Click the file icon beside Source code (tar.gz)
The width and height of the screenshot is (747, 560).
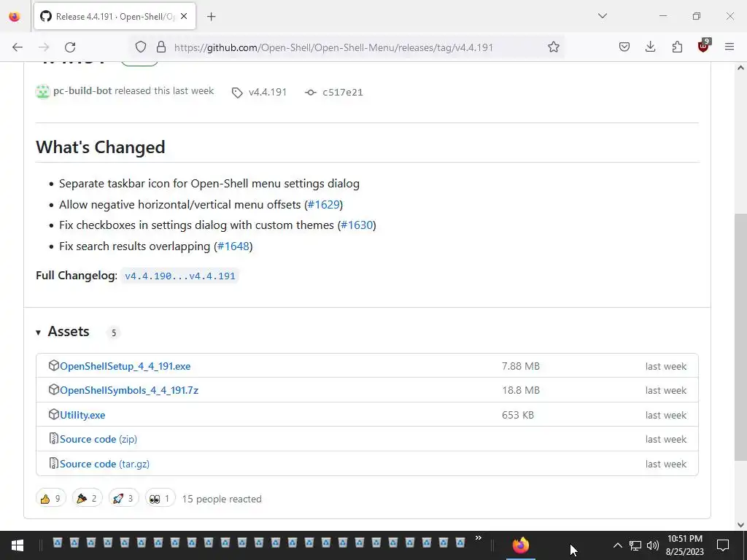coord(54,463)
